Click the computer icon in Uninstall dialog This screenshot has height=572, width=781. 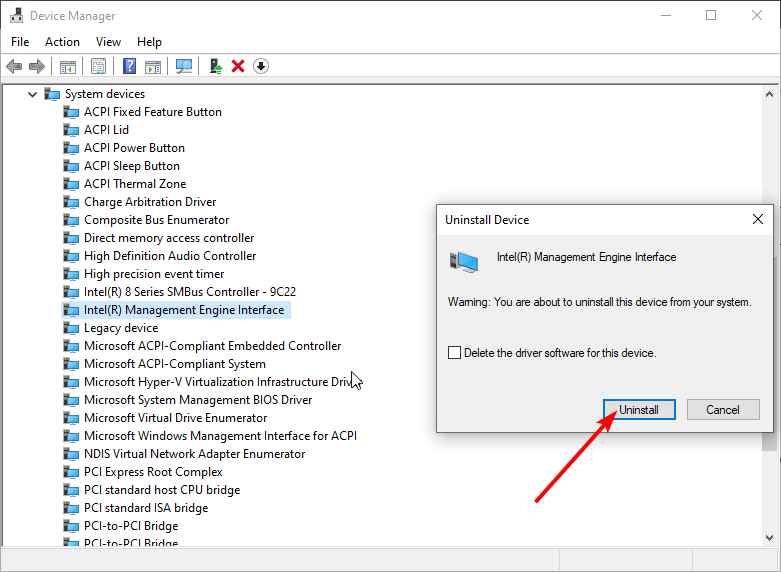click(x=464, y=262)
